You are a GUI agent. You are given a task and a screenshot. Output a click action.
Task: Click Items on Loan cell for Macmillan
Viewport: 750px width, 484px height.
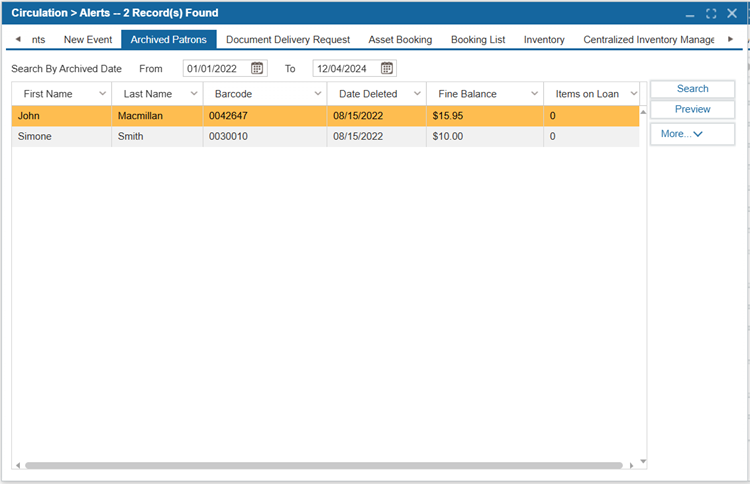[592, 116]
